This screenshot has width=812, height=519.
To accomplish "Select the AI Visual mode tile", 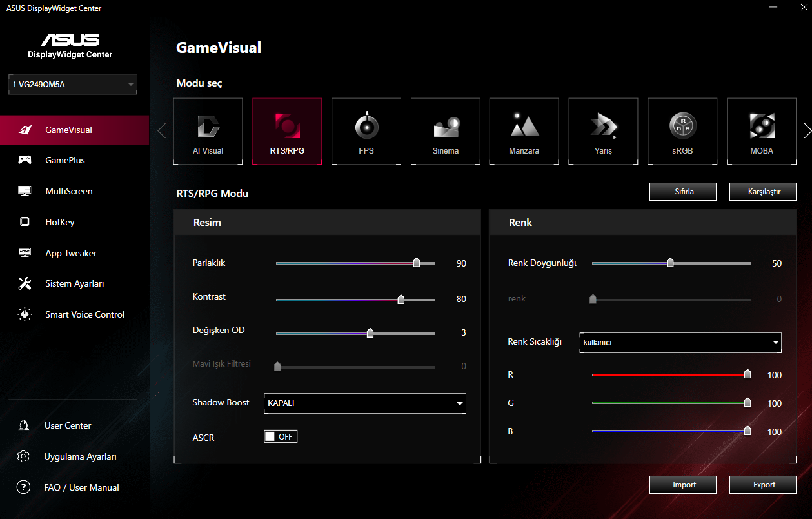I will click(x=208, y=132).
